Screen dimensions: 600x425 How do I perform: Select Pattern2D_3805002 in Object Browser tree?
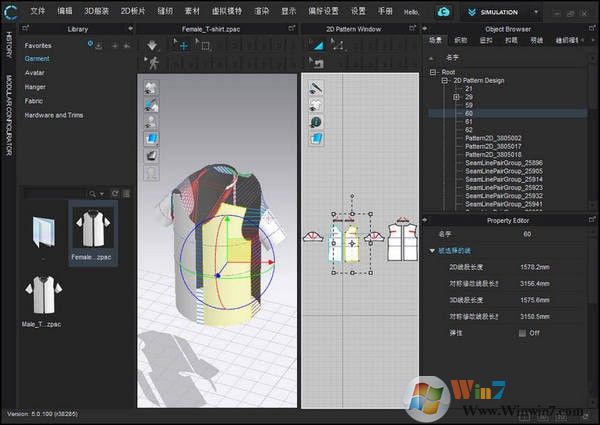(x=492, y=138)
